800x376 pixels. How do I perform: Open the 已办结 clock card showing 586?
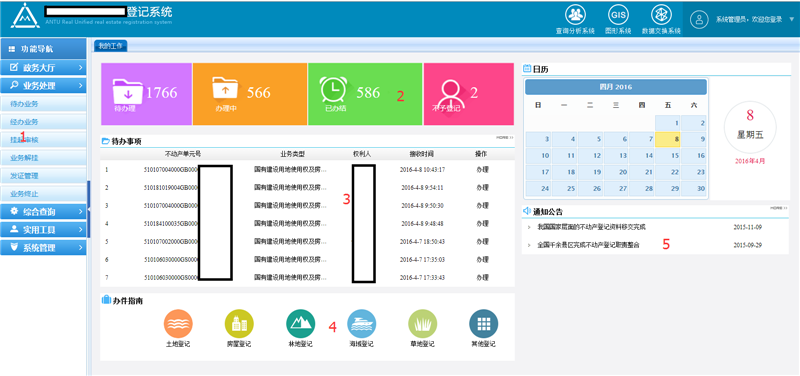[365, 94]
